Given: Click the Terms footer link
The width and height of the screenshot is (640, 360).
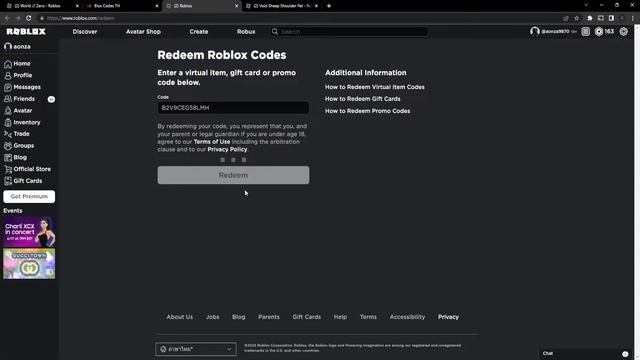Looking at the screenshot, I should point(368,317).
